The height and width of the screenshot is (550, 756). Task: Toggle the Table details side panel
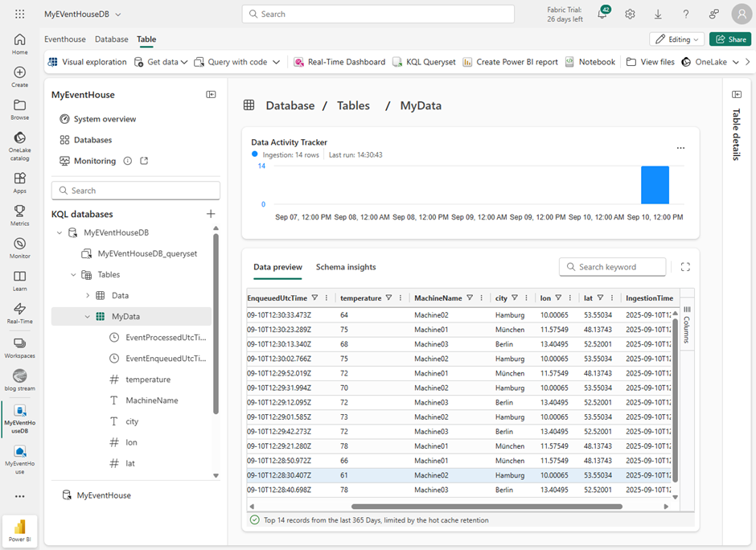coord(736,95)
